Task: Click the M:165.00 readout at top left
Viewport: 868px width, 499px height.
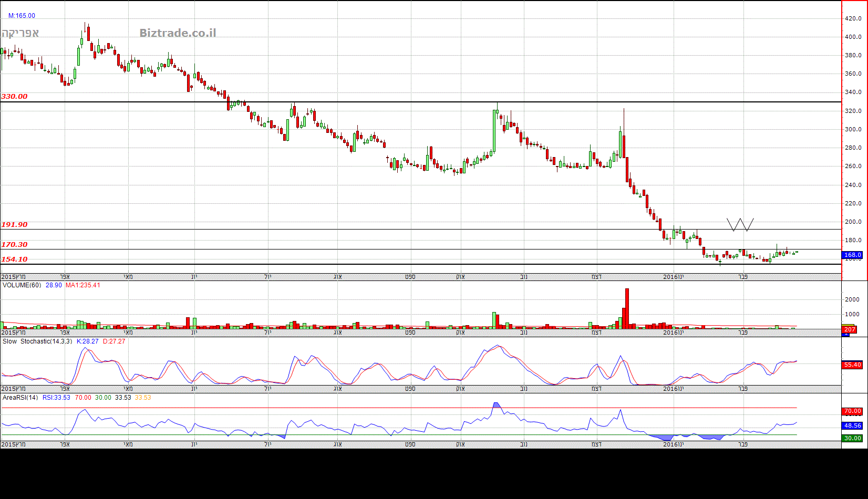Action: [x=22, y=16]
